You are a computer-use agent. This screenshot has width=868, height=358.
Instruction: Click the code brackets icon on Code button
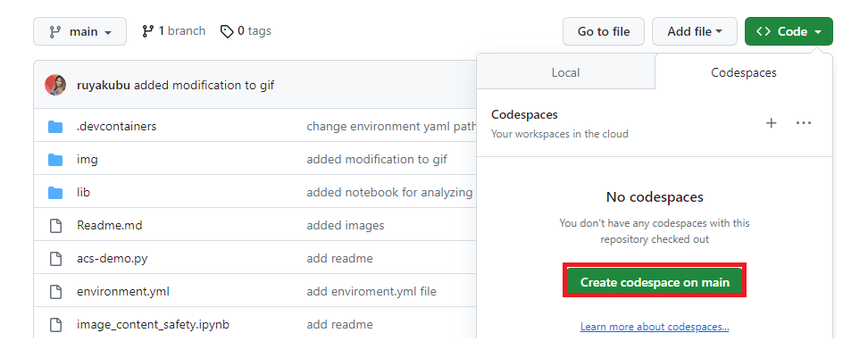point(764,31)
